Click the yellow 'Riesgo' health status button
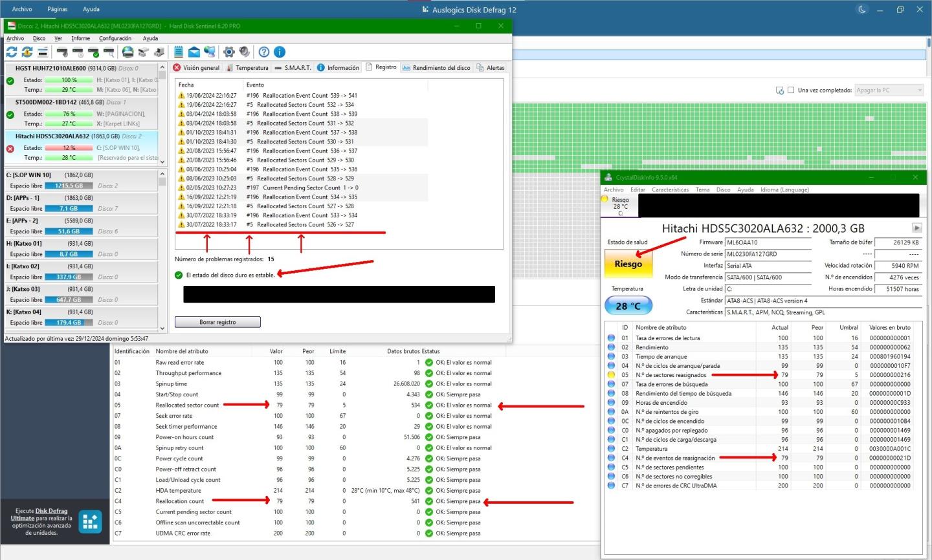932x560 pixels. click(x=628, y=264)
